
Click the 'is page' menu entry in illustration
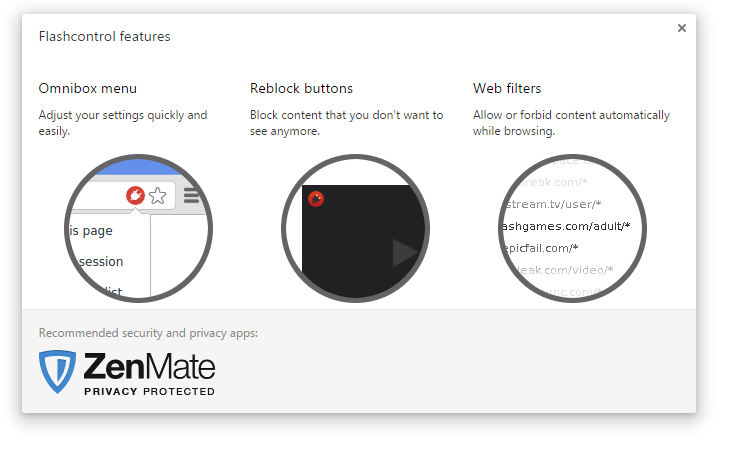click(91, 231)
